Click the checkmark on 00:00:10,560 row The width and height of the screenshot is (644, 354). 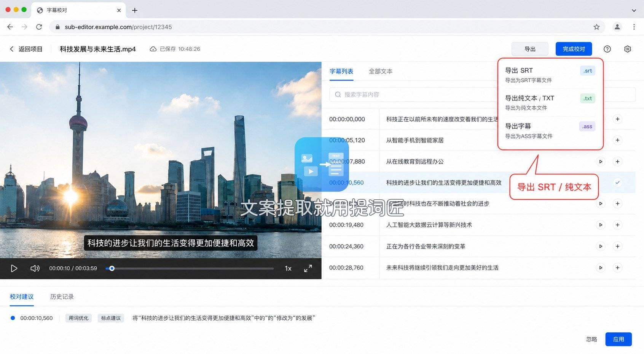[617, 183]
